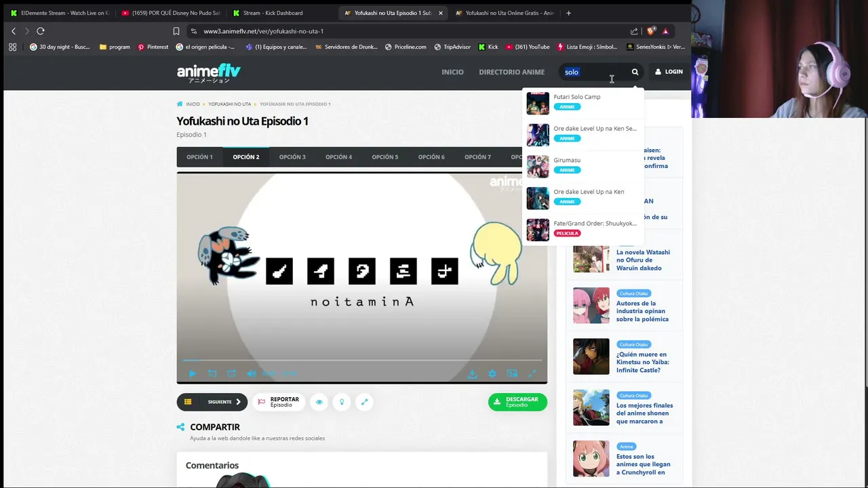Switch to 'POR QUÉ Disney No Pudo' YouTube tab
This screenshot has width=868, height=488.
pos(171,13)
